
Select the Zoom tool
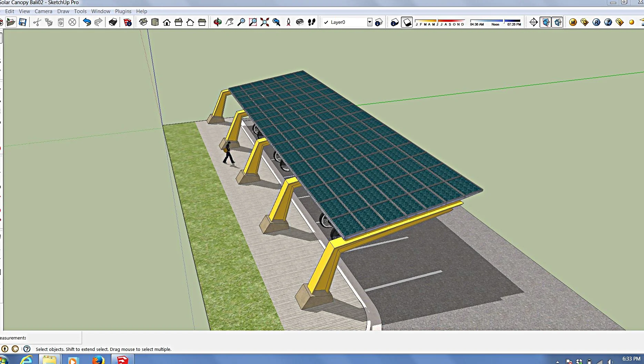pos(241,22)
